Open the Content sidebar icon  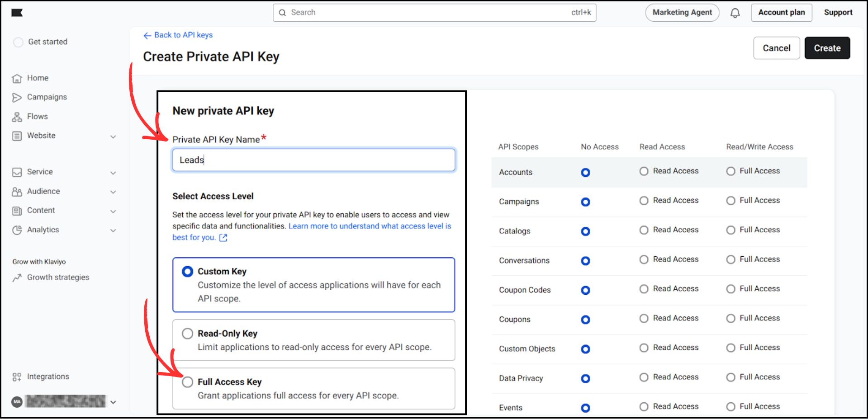17,210
